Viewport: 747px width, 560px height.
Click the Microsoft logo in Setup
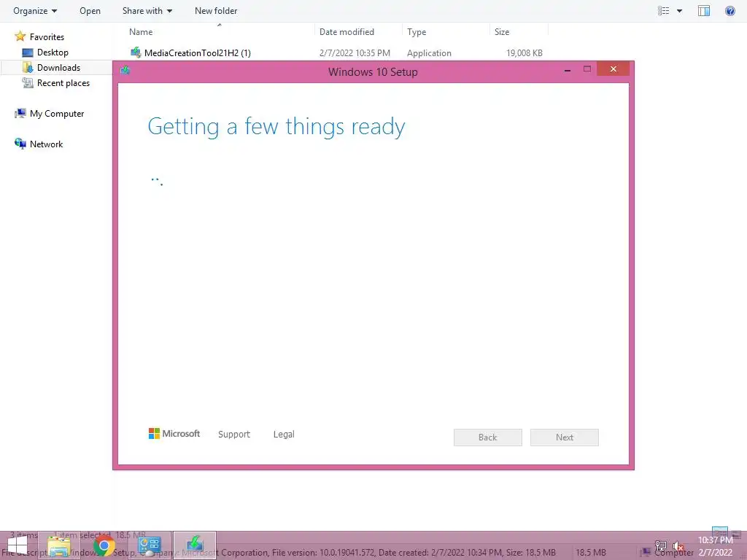(174, 433)
